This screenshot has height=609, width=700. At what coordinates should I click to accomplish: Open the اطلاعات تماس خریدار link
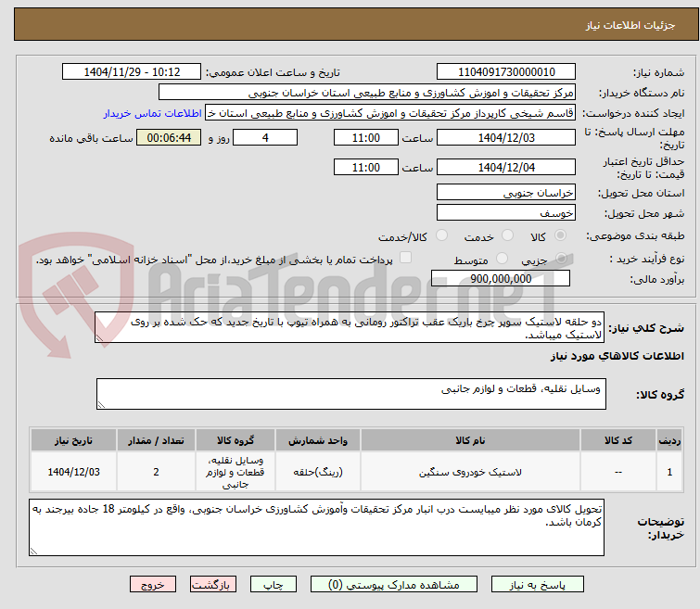click(x=153, y=113)
